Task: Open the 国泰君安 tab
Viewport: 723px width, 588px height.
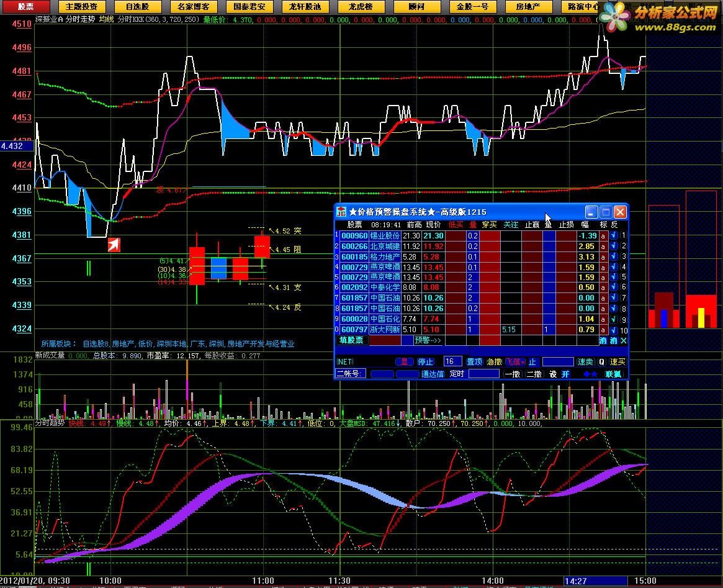Action: (x=249, y=6)
